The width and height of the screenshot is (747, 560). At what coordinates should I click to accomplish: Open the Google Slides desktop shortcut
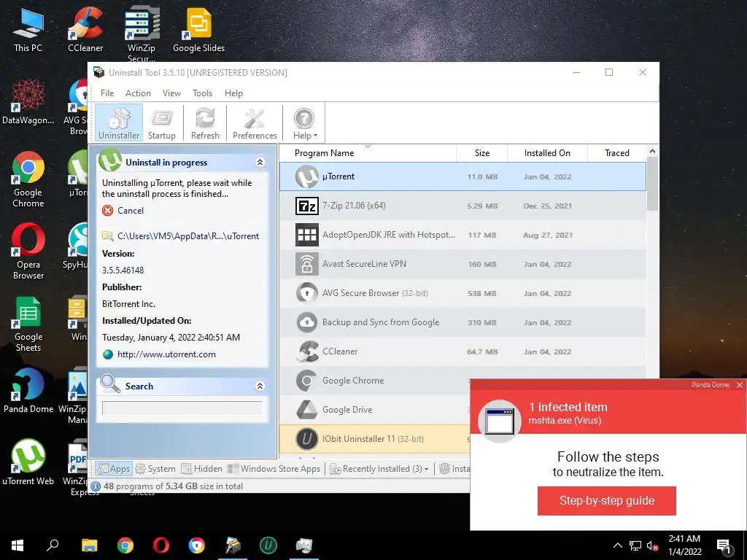198,30
